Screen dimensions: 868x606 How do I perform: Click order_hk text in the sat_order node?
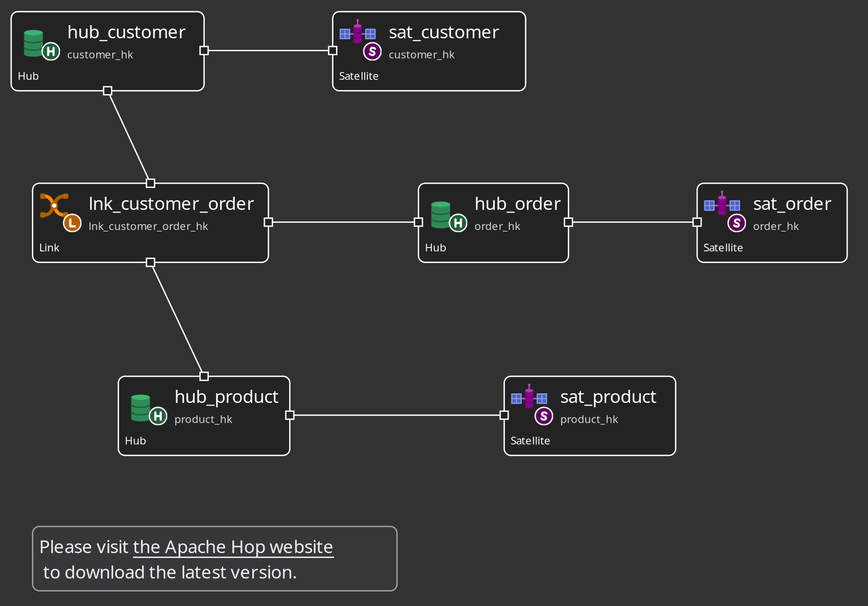[x=776, y=226]
